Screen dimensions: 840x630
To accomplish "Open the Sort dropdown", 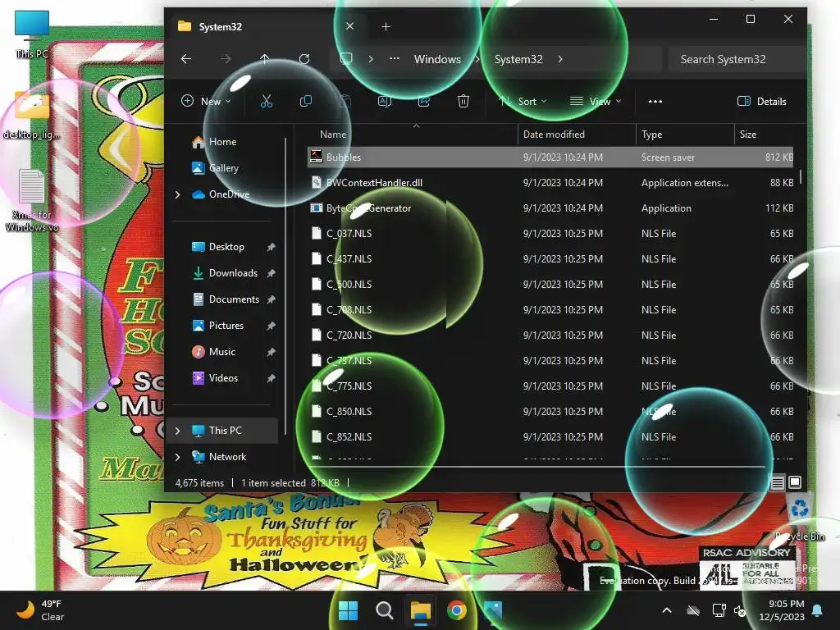I will click(523, 101).
